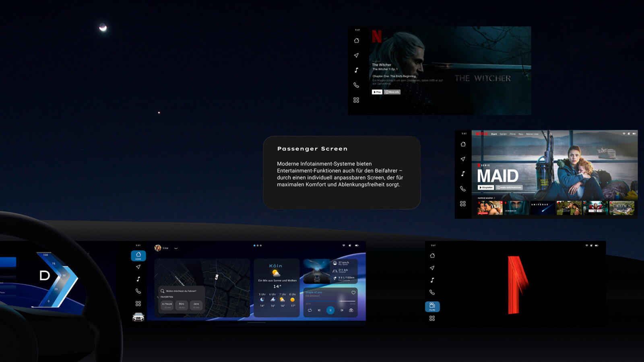The height and width of the screenshot is (362, 644).
Task: Skip to next track in music player
Action: pos(342,310)
